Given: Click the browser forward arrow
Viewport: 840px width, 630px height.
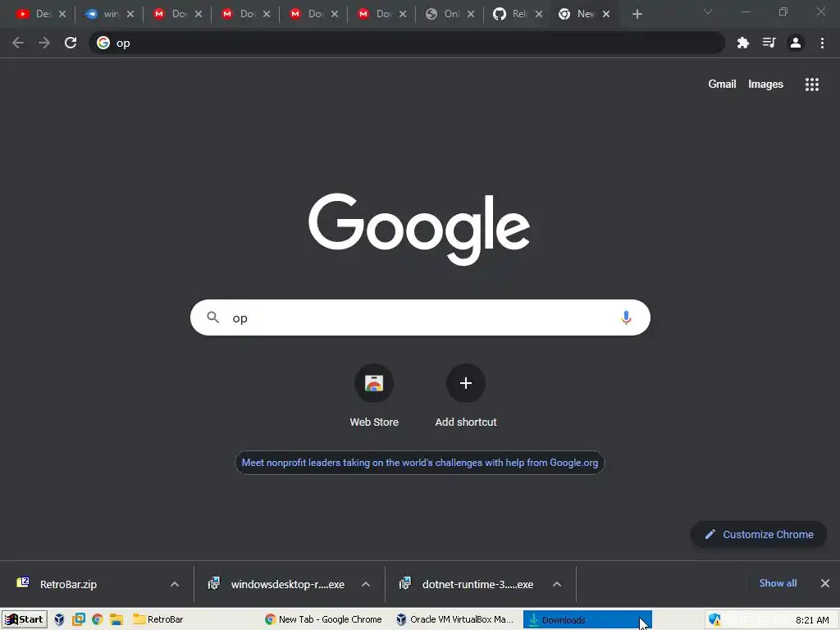Looking at the screenshot, I should (44, 43).
